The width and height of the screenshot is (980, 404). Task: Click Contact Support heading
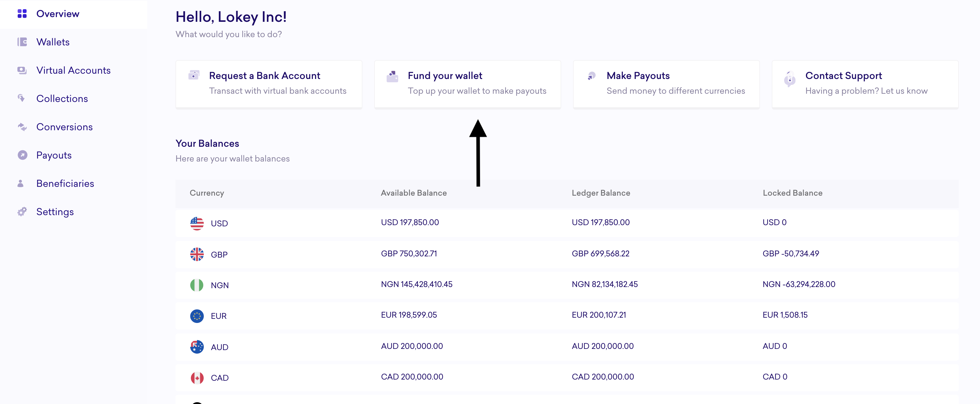(x=843, y=76)
